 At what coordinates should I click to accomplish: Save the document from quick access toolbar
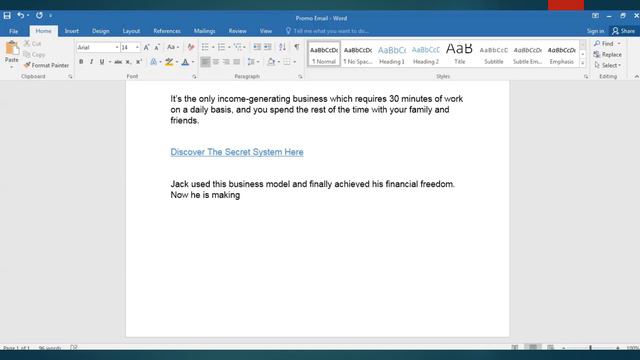[x=7, y=16]
